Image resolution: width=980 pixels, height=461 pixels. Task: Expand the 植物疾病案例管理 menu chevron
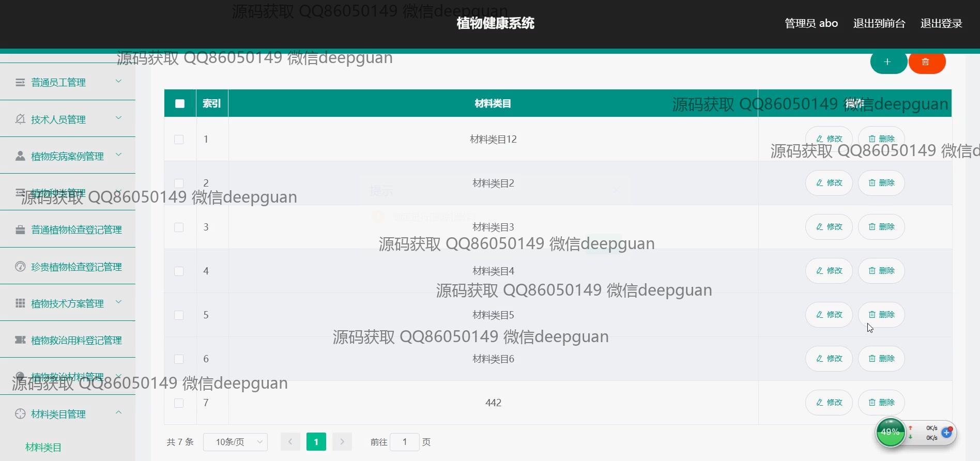click(118, 155)
